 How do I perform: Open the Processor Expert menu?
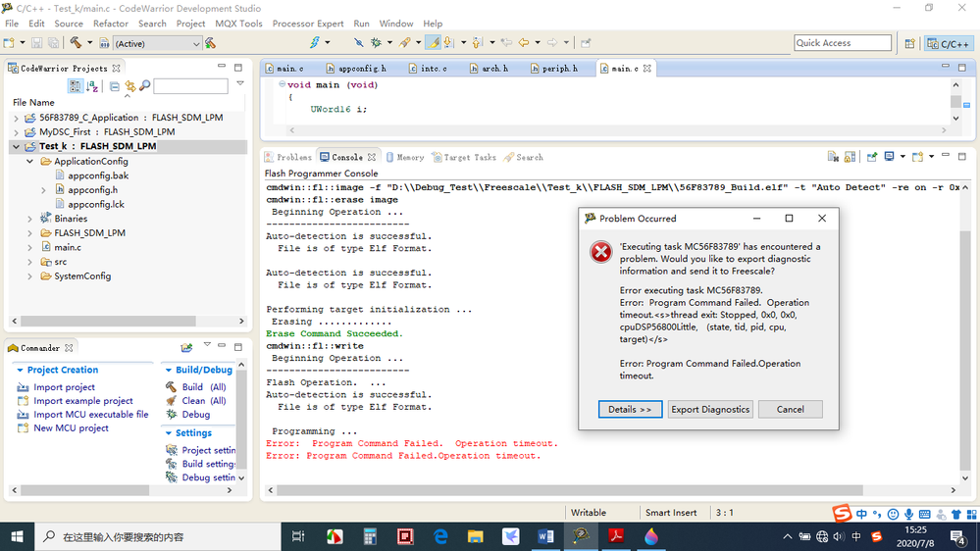tap(307, 24)
